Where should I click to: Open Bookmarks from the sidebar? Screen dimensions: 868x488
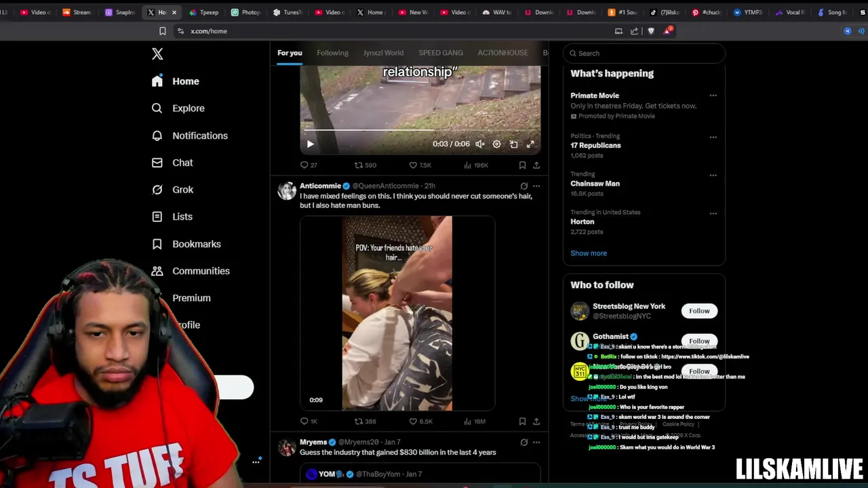(186, 244)
